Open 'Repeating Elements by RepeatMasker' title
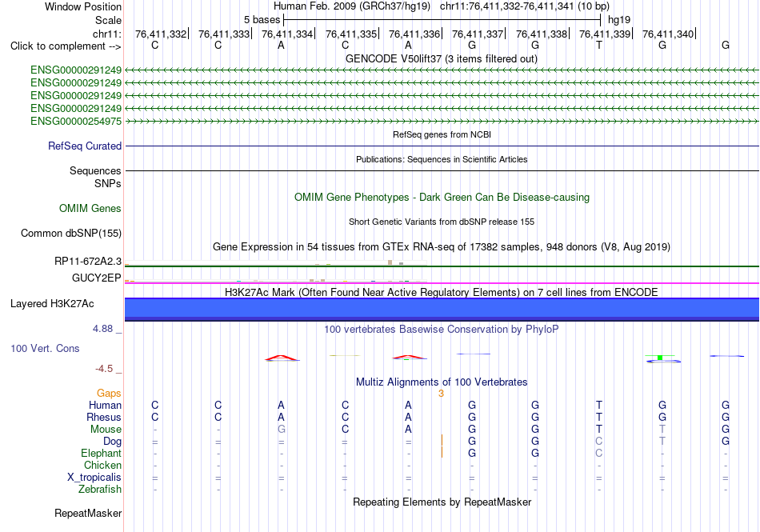 442,502
